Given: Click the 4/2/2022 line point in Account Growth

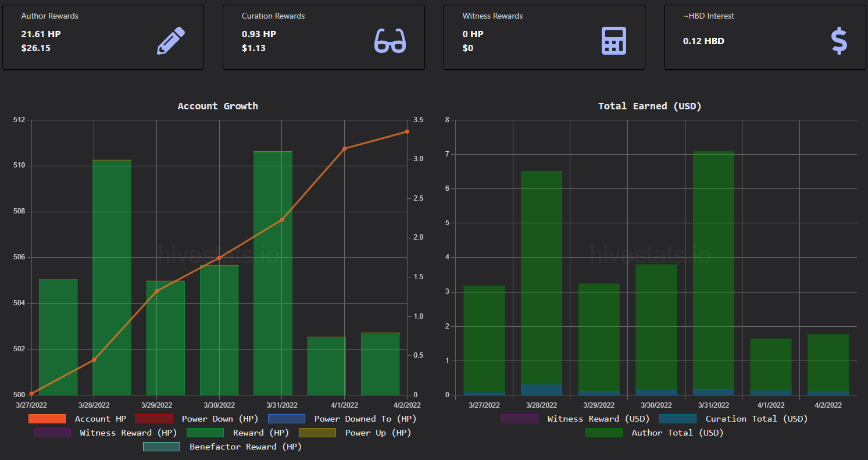Looking at the screenshot, I should (x=407, y=131).
